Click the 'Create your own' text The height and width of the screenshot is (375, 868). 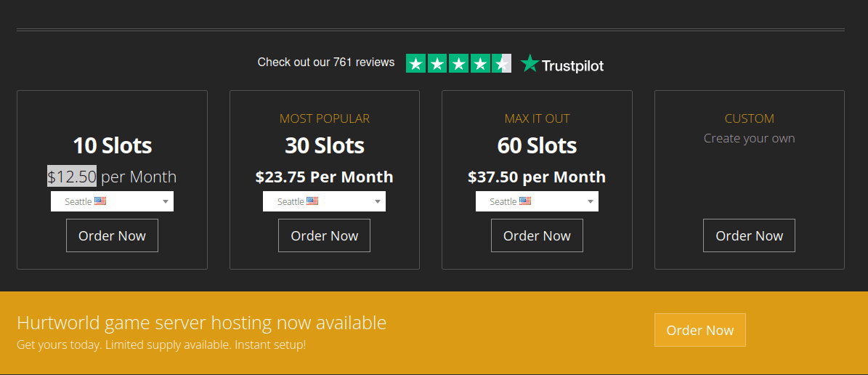749,138
